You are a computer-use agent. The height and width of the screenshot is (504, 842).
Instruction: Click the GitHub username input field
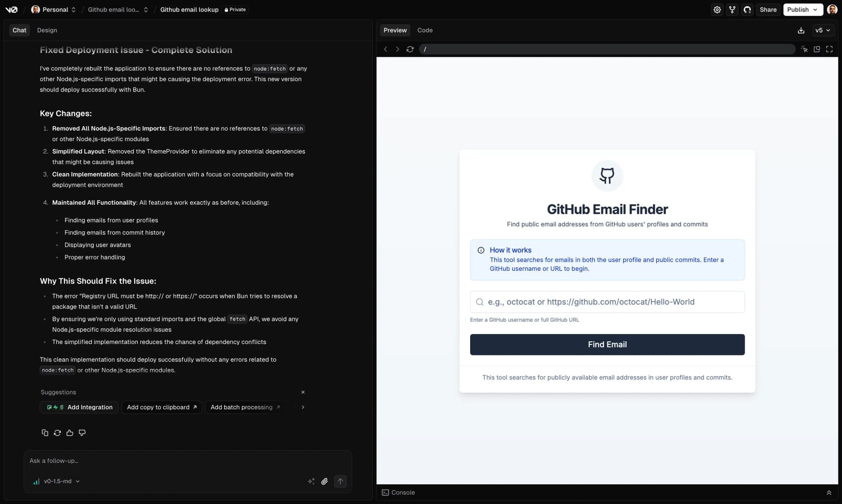point(607,302)
